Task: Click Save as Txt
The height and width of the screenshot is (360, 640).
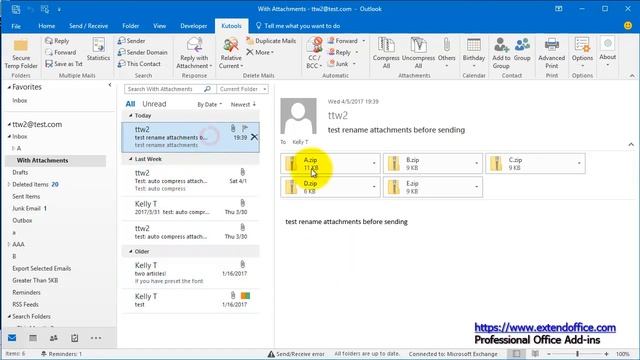Action: [64, 64]
